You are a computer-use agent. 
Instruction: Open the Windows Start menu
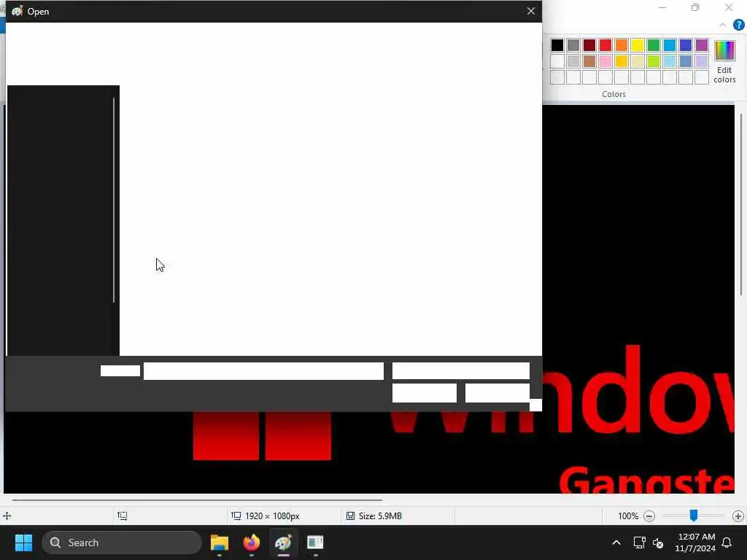coord(23,542)
